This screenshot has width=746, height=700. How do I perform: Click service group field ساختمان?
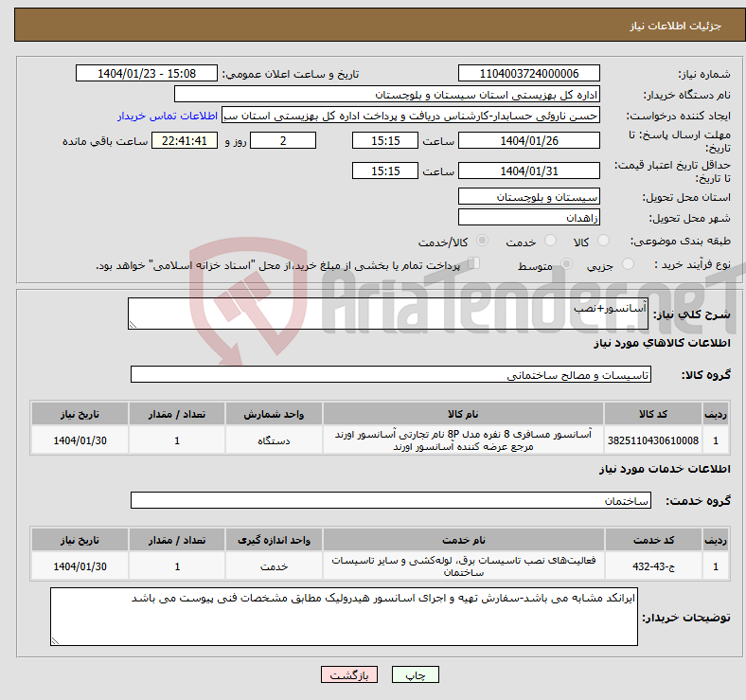(391, 500)
